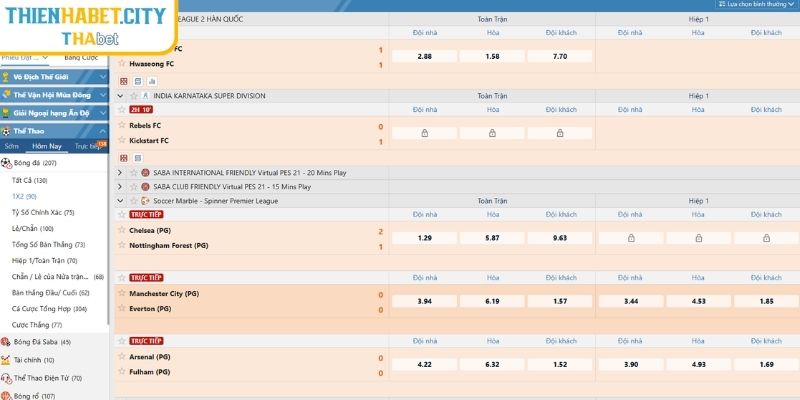Collapse the INDIA KARNATAKA SUPER DIVISION league

click(x=121, y=96)
